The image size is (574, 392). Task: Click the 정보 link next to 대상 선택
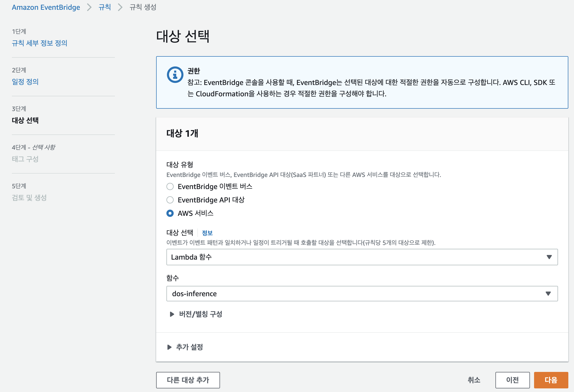pyautogui.click(x=207, y=233)
